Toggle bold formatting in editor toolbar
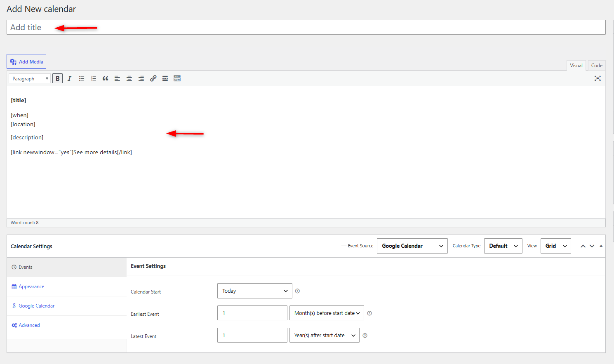Screen dimensions: 614x364 click(58, 78)
